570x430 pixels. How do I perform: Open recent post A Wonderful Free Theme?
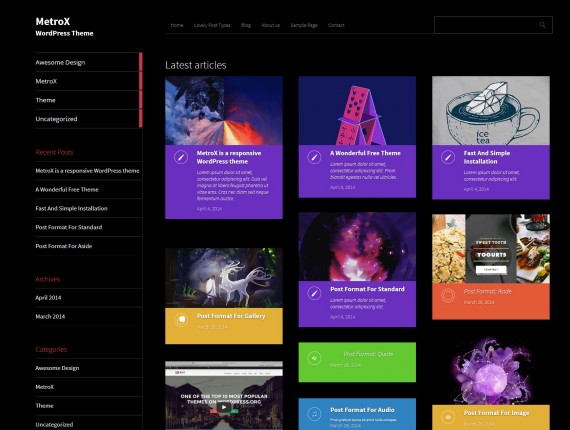point(67,190)
